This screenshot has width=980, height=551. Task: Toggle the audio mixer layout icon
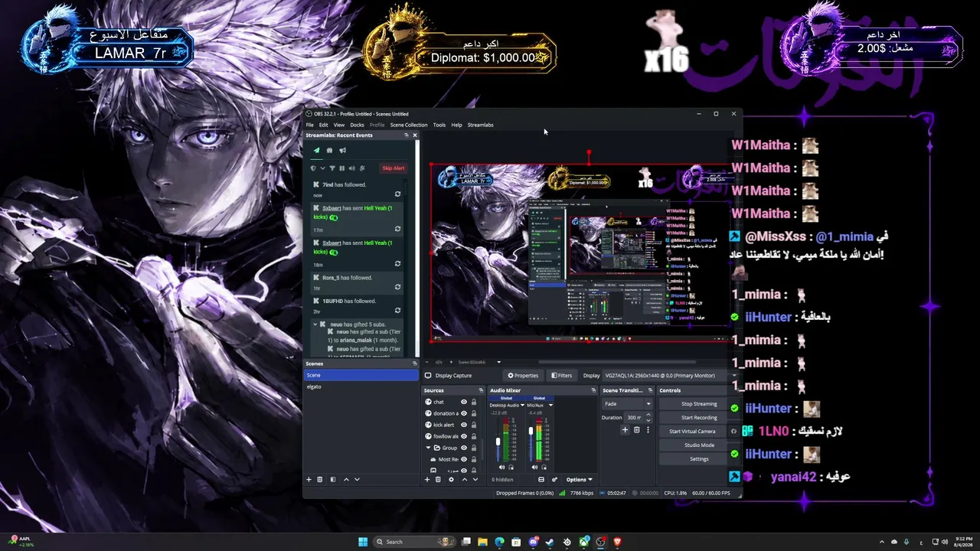pos(541,480)
